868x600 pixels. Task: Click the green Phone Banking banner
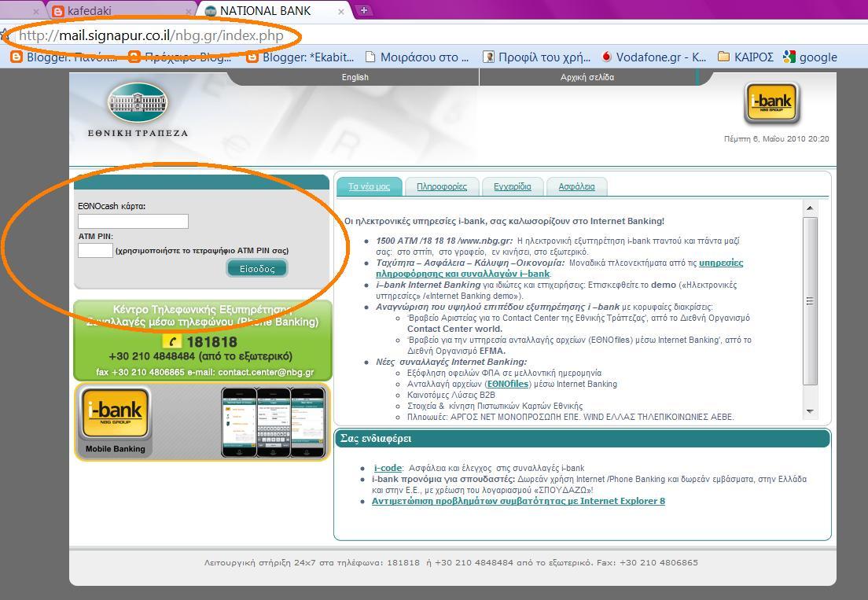203,340
